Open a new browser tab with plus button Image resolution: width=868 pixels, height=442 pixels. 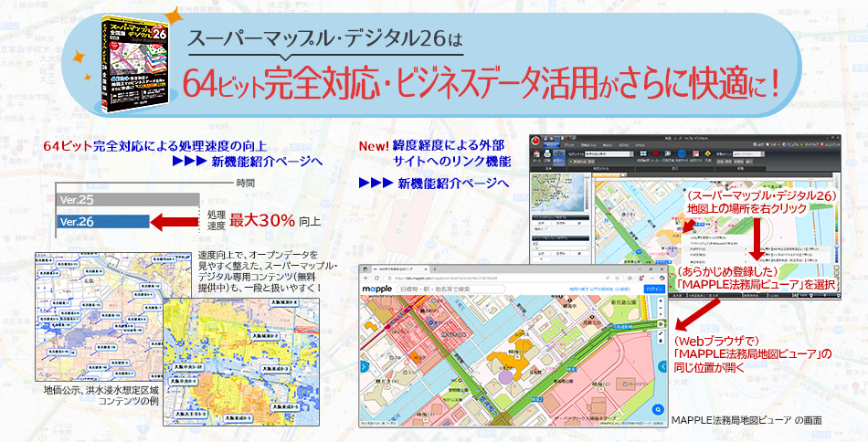point(435,269)
